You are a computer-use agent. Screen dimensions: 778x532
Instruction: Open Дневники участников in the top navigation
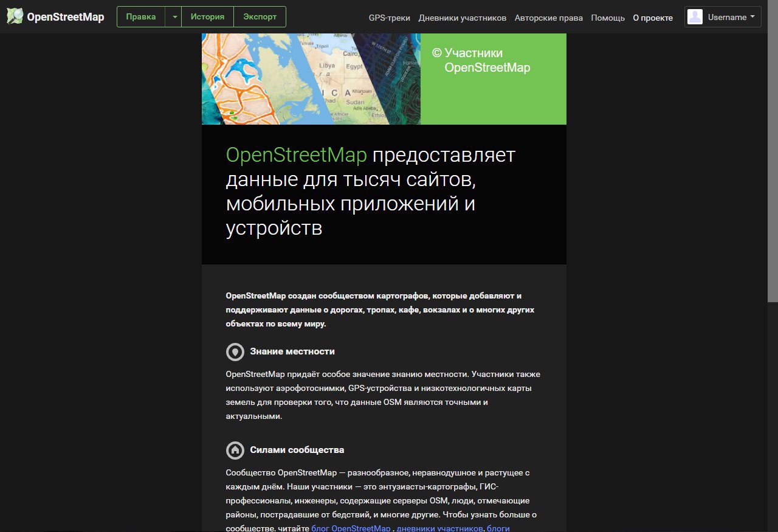point(463,18)
